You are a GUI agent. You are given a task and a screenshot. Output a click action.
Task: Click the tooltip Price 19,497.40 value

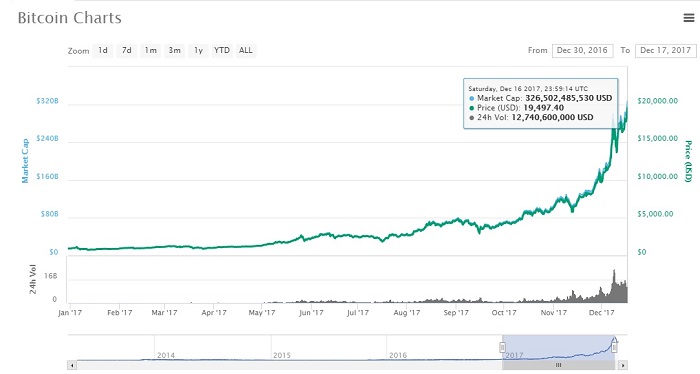click(x=543, y=108)
